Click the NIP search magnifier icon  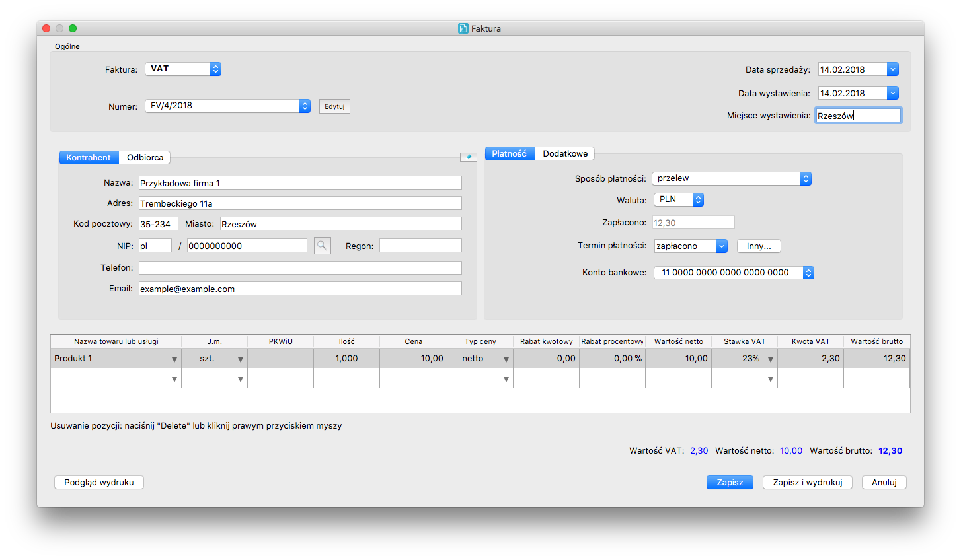coord(322,246)
